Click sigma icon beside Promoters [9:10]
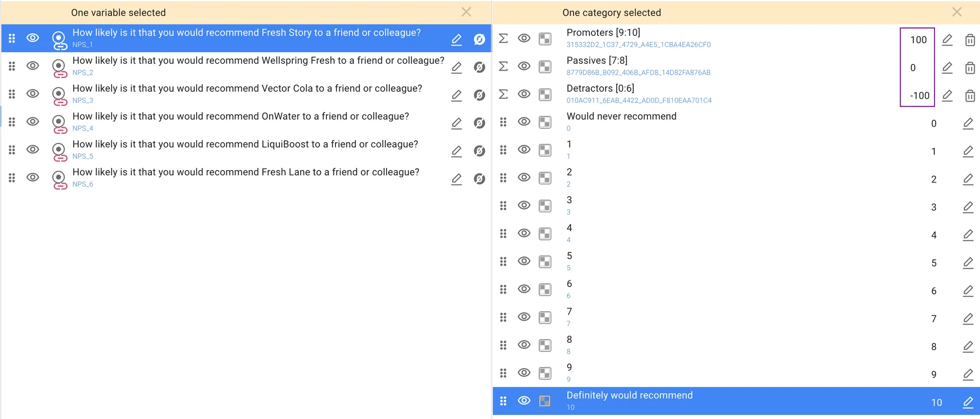This screenshot has height=419, width=980. (x=503, y=38)
